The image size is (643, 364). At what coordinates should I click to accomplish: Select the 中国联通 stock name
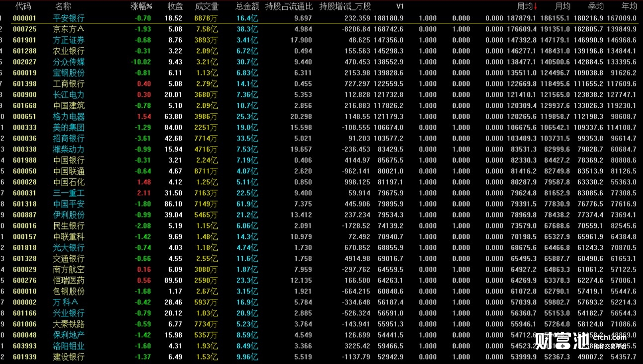tap(69, 171)
